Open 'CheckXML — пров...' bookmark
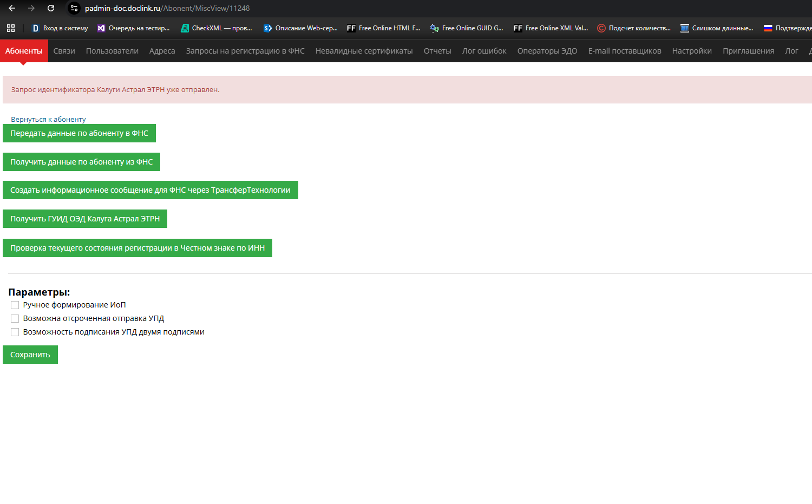This screenshot has width=812, height=504. (217, 28)
